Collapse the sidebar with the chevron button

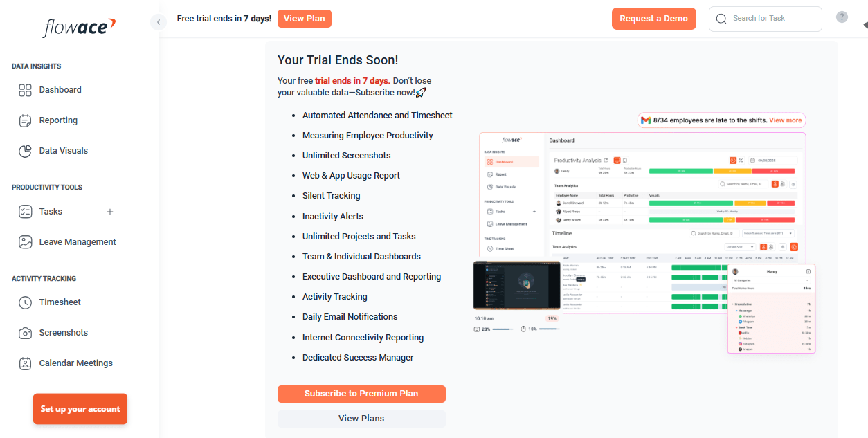pyautogui.click(x=159, y=22)
